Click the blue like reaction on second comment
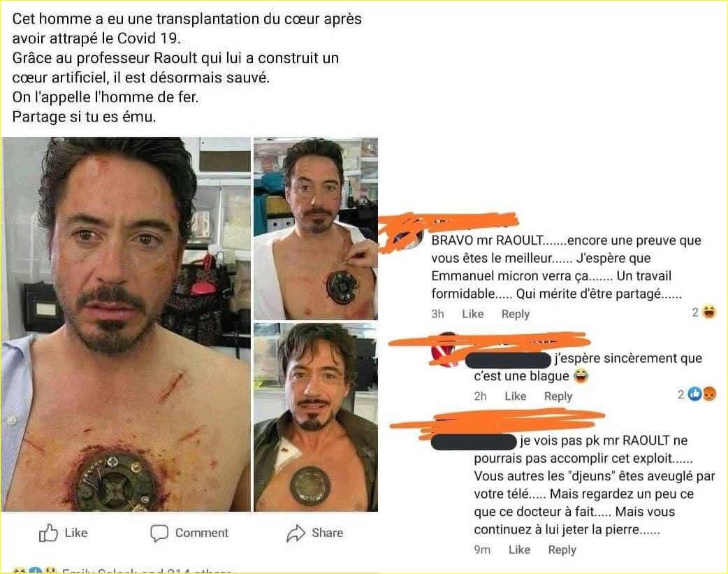This screenshot has height=574, width=728. click(x=694, y=394)
